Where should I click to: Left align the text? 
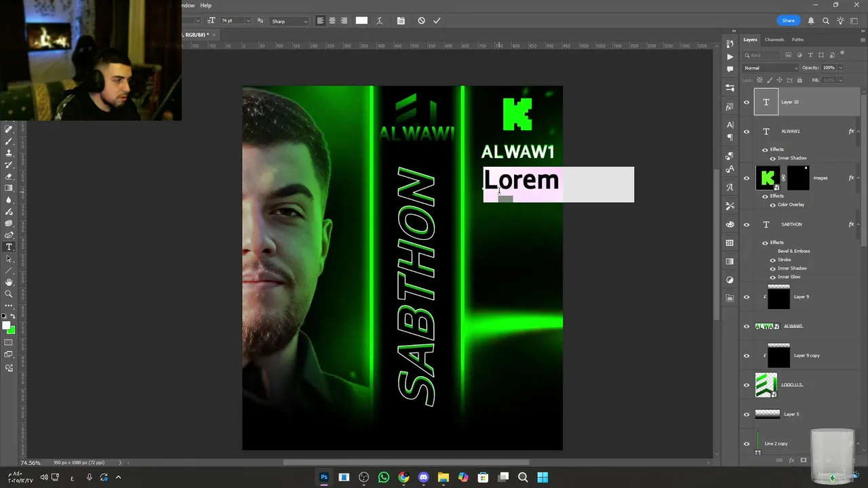point(320,21)
